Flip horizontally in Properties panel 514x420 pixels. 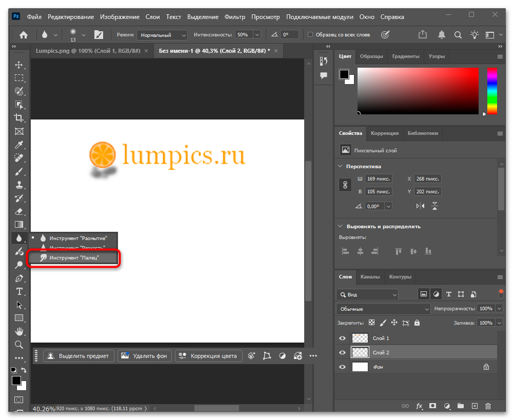click(420, 206)
